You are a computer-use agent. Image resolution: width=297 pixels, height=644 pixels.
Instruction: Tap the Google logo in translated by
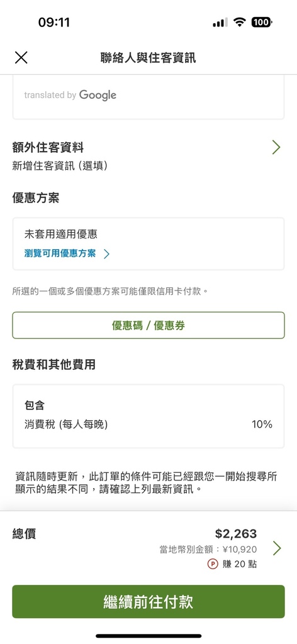(x=98, y=96)
